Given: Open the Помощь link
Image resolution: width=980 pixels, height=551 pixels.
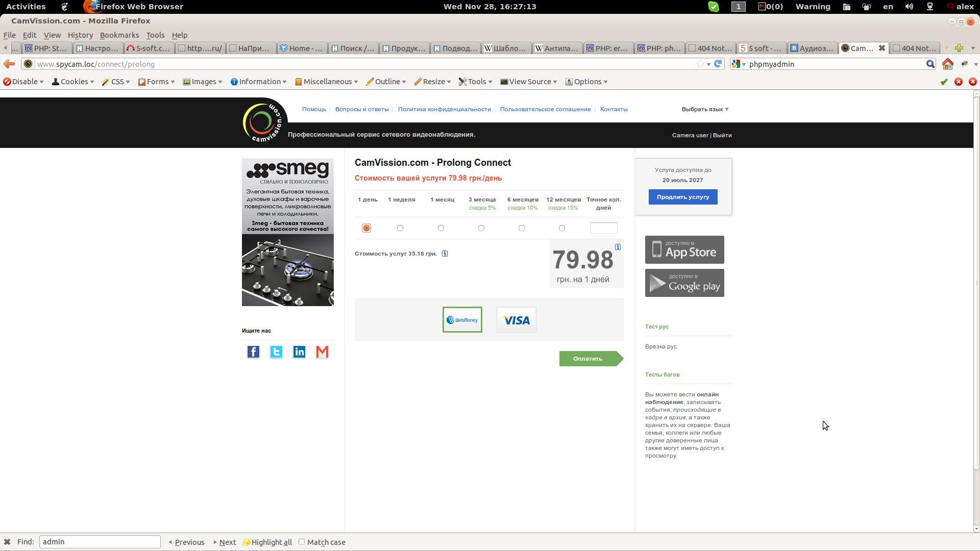Looking at the screenshot, I should point(314,109).
